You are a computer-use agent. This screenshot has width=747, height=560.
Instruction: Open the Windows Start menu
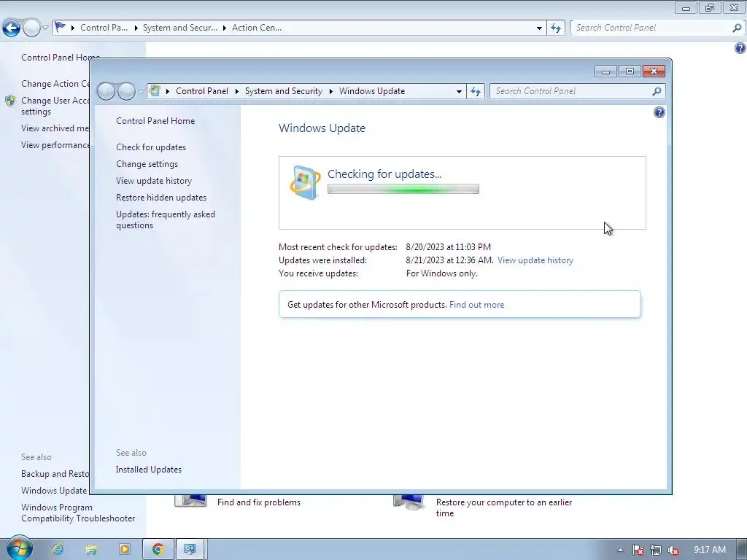pyautogui.click(x=20, y=548)
